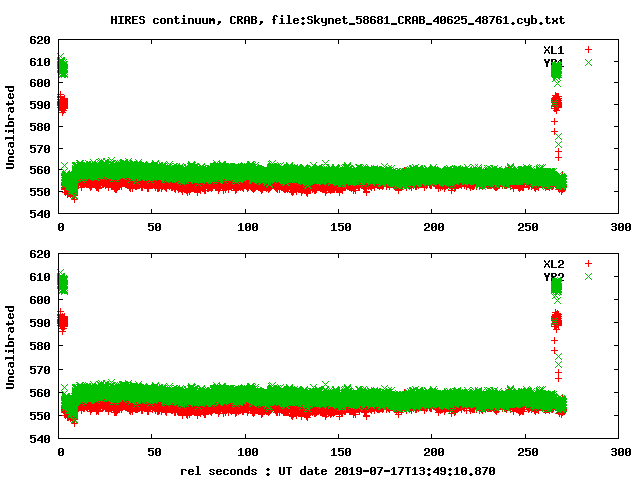Click the 50 x-axis label under the bottom plot

(x=154, y=452)
